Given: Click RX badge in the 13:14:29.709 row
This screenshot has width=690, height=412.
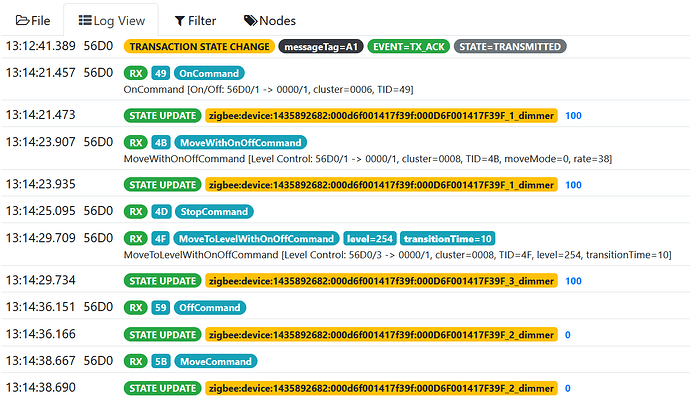Looking at the screenshot, I should (136, 239).
